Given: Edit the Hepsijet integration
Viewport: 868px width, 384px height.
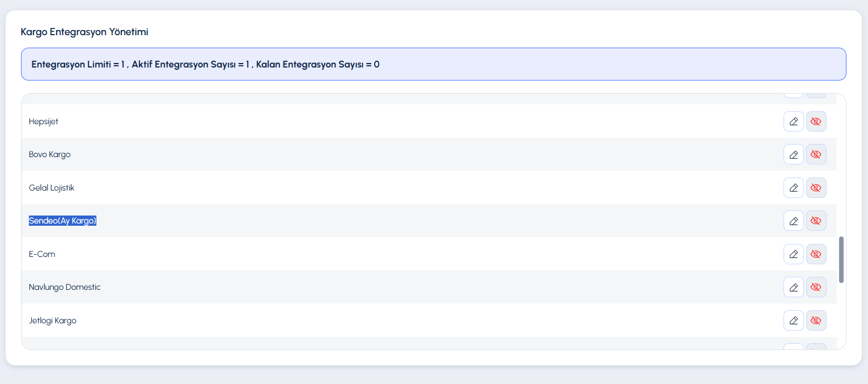Looking at the screenshot, I should point(794,121).
